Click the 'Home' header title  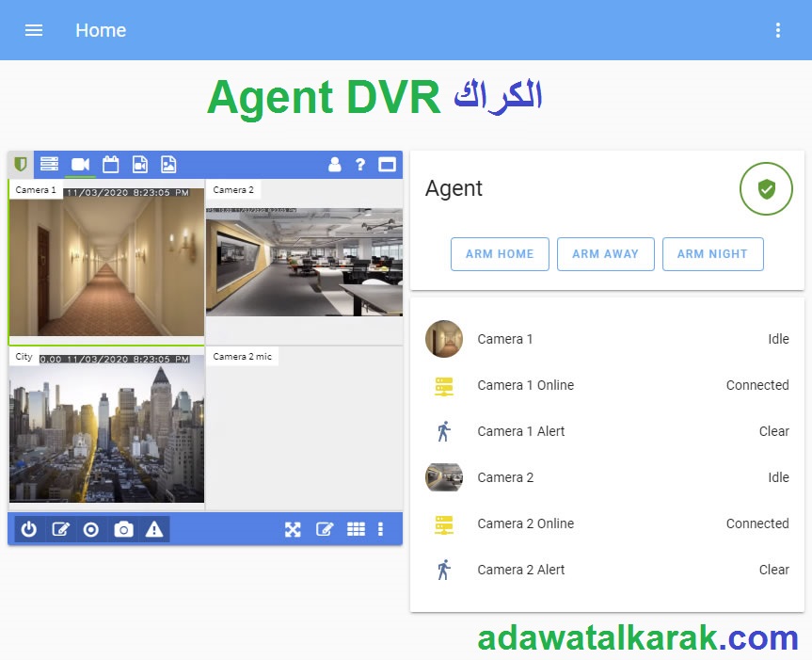[101, 30]
